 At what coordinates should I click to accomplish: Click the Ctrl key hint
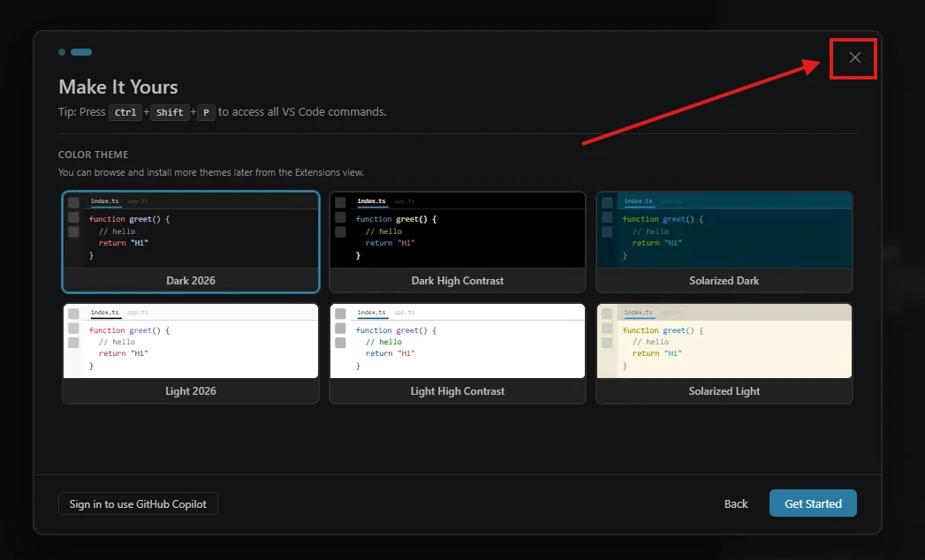point(125,112)
